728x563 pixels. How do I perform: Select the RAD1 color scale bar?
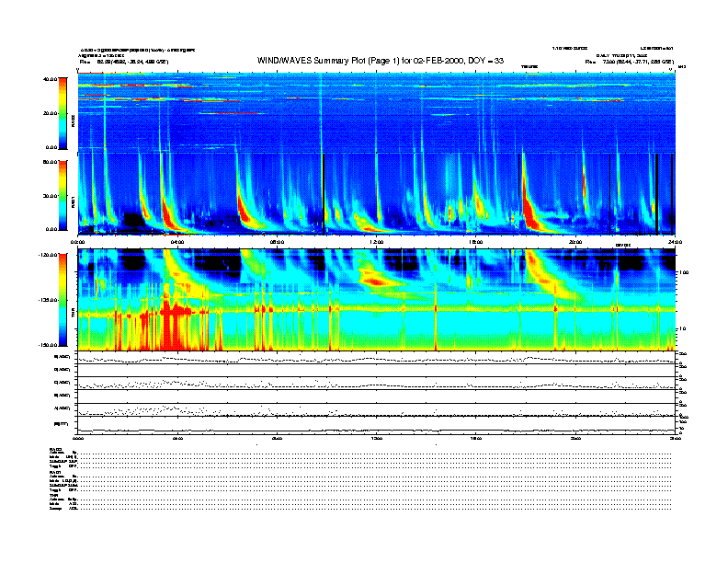pos(63,195)
